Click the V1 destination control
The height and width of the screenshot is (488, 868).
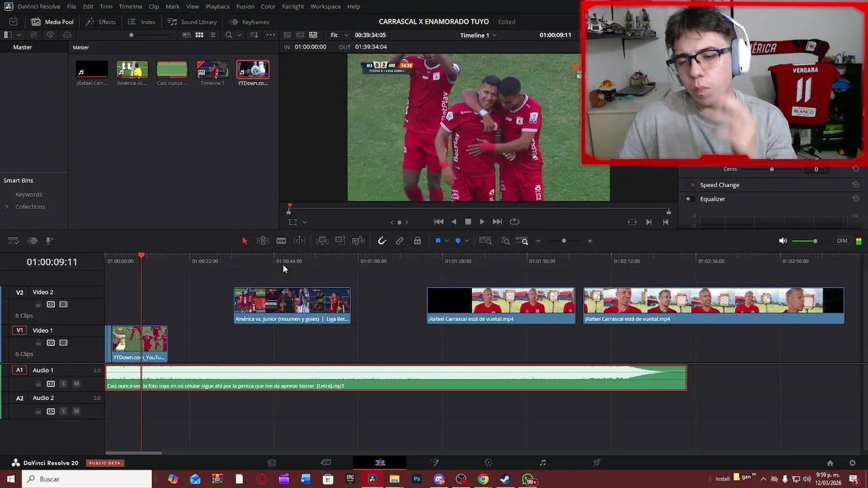tap(20, 330)
